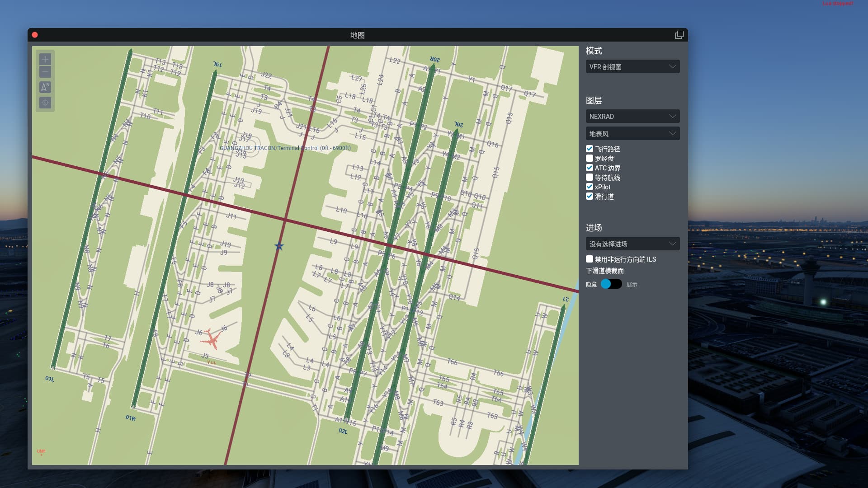
Task: Toggle 下滑道横截面 switch to 展示
Action: (x=611, y=284)
